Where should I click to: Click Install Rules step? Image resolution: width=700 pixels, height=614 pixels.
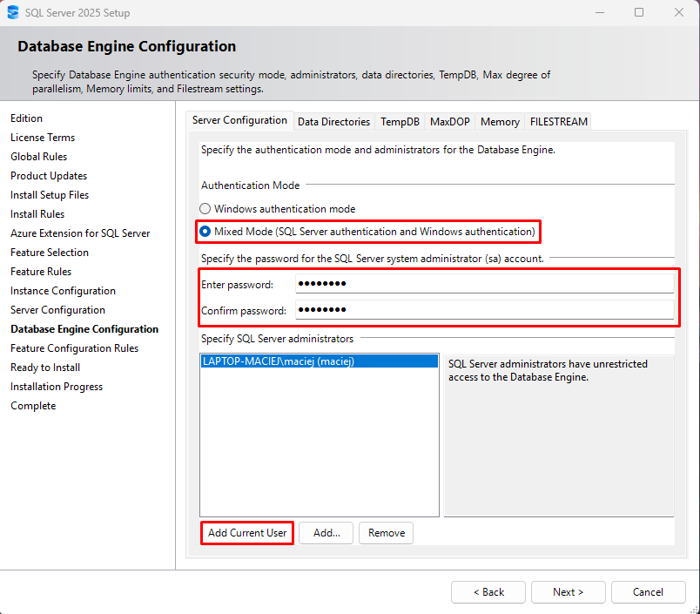(37, 214)
